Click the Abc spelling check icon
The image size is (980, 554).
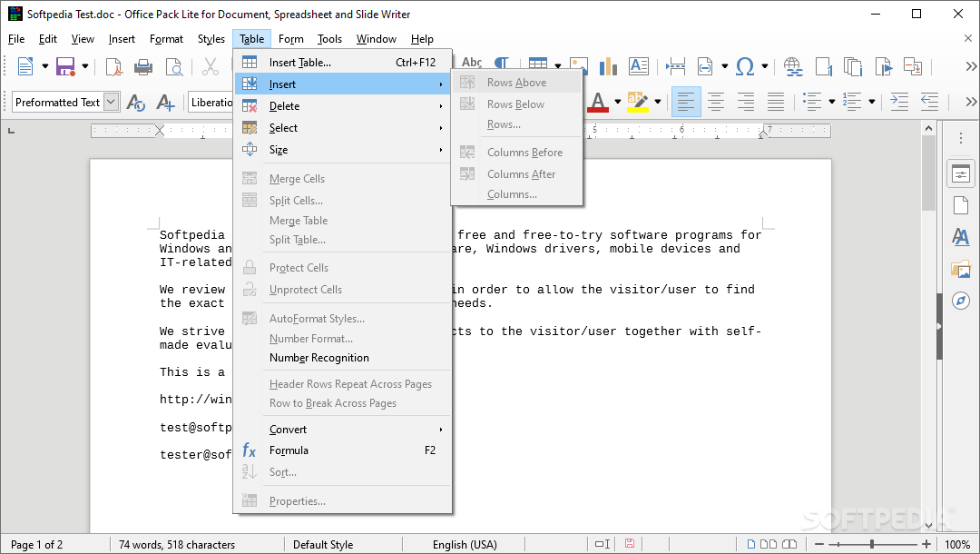coord(472,62)
